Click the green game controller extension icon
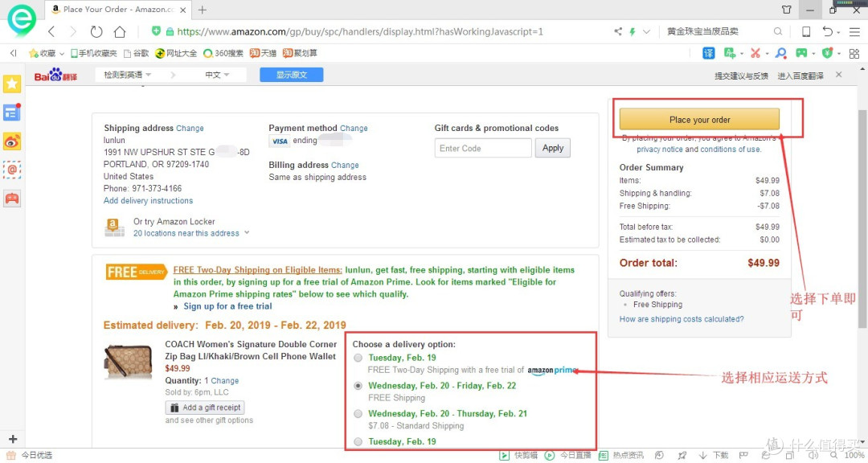The image size is (868, 463). pos(801,53)
